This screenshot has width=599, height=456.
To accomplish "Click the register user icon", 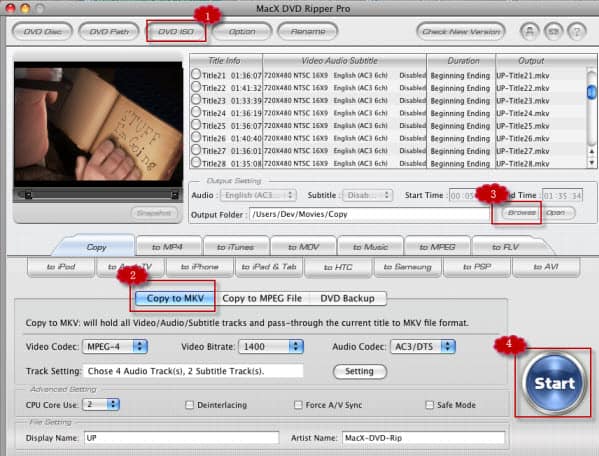I will (x=530, y=31).
